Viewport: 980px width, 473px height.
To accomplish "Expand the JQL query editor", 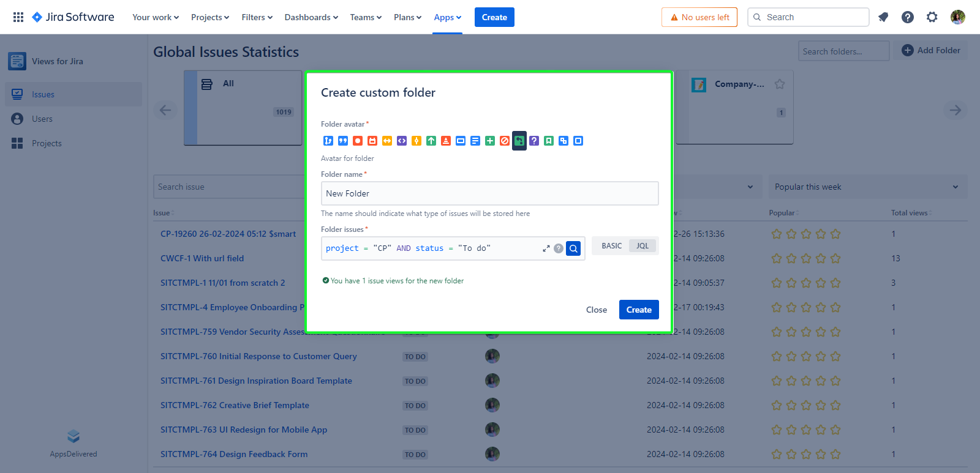I will (546, 248).
